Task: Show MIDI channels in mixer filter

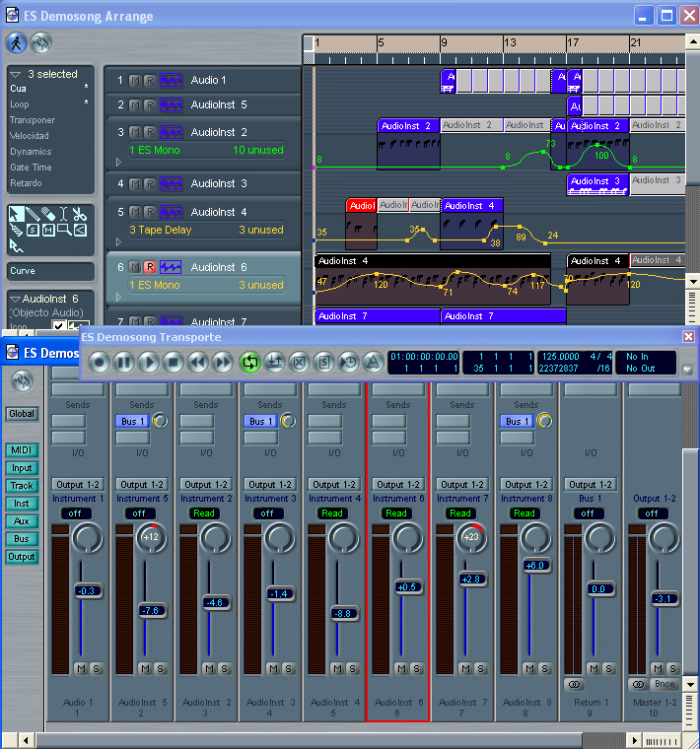Action: [x=21, y=450]
